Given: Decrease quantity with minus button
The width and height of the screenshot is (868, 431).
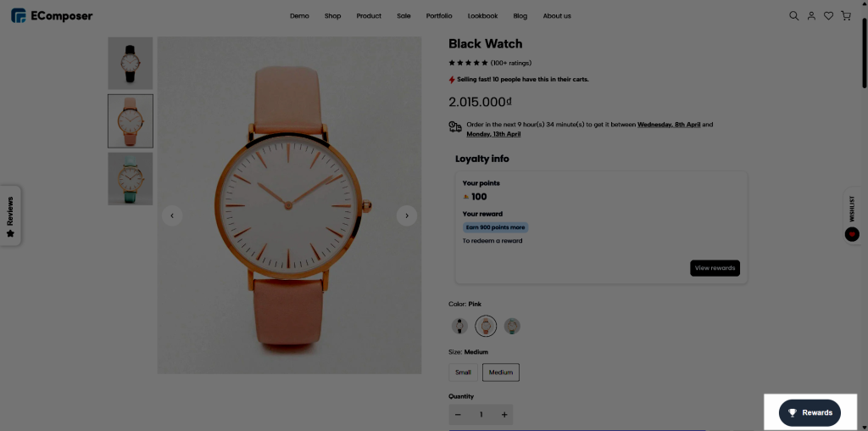Looking at the screenshot, I should tap(459, 415).
